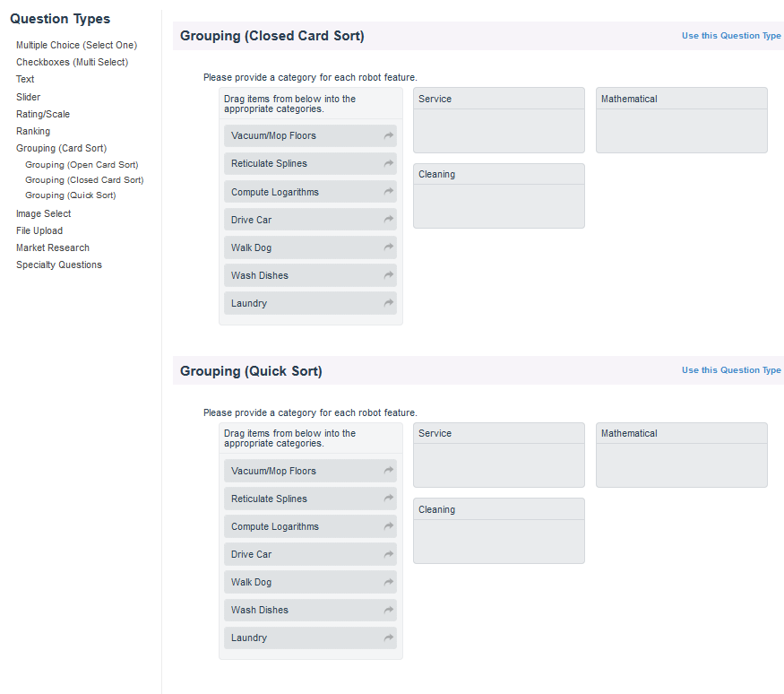The width and height of the screenshot is (784, 694).
Task: Click arrow icon on Vacuum/Mop Floors in Quick Sort
Action: pos(388,471)
